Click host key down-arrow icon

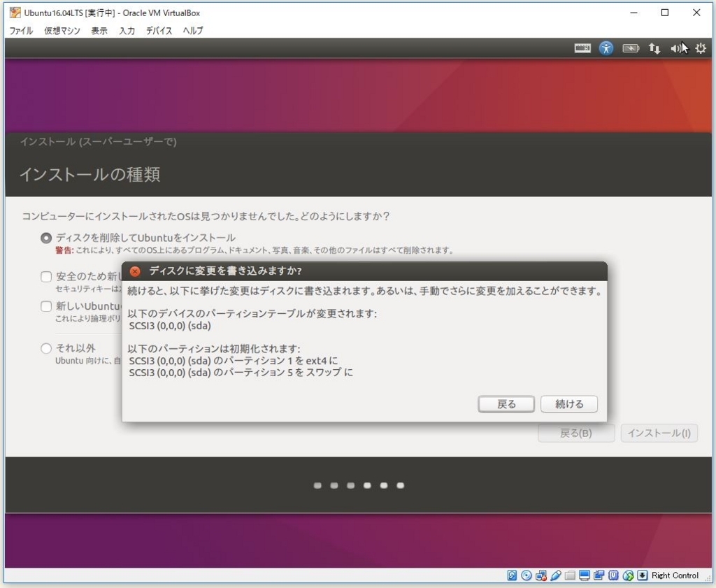(643, 575)
